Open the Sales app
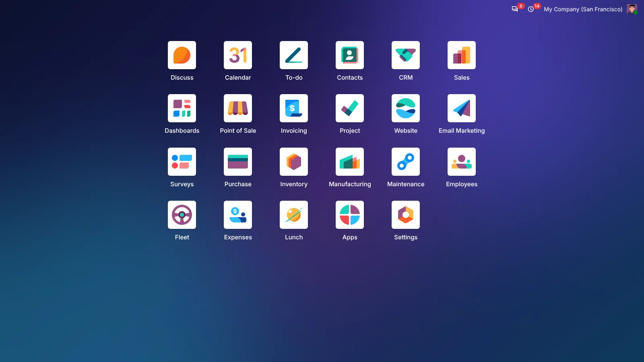This screenshot has height=362, width=644. [x=462, y=55]
